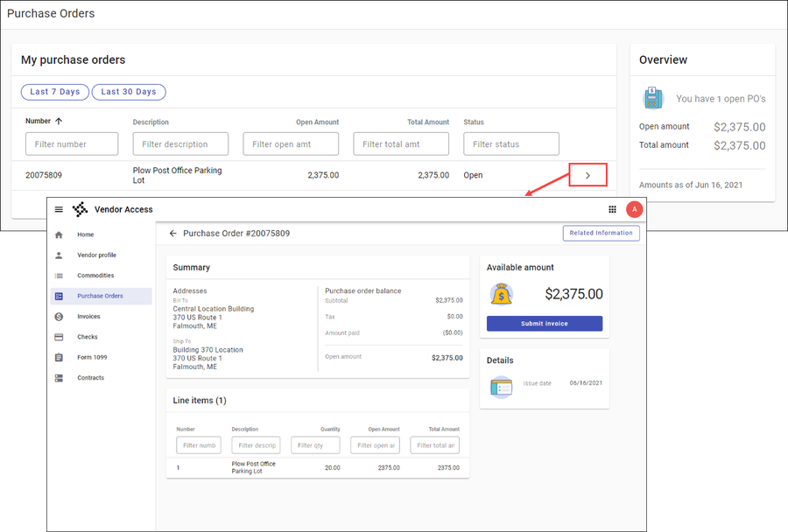Viewport: 788px width, 532px height.
Task: Click the Vendor Access title text
Action: (x=123, y=209)
